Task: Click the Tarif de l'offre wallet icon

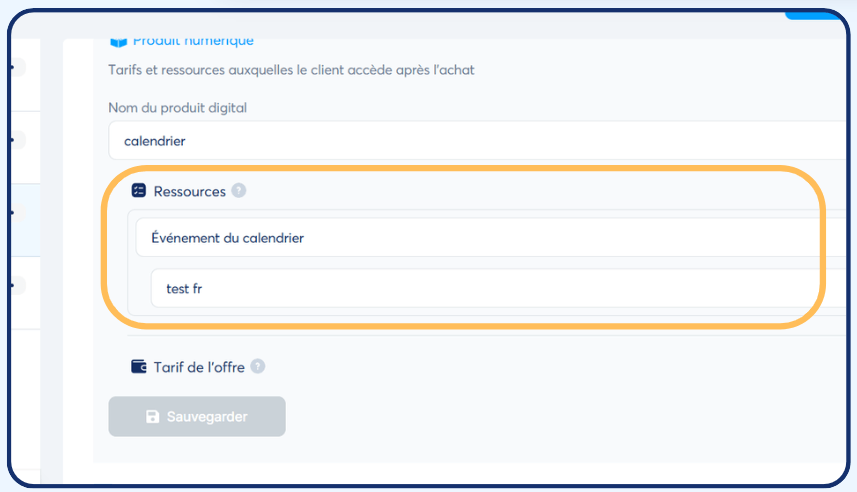Action: (x=139, y=367)
